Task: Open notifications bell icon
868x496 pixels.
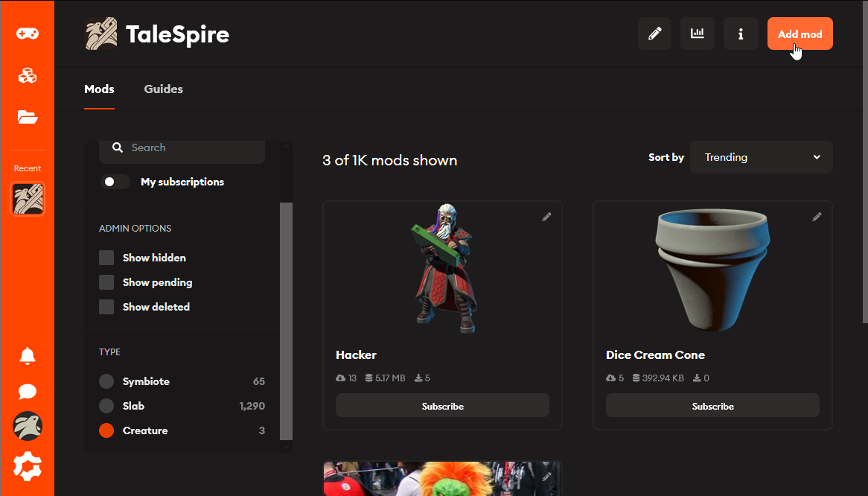Action: (28, 356)
